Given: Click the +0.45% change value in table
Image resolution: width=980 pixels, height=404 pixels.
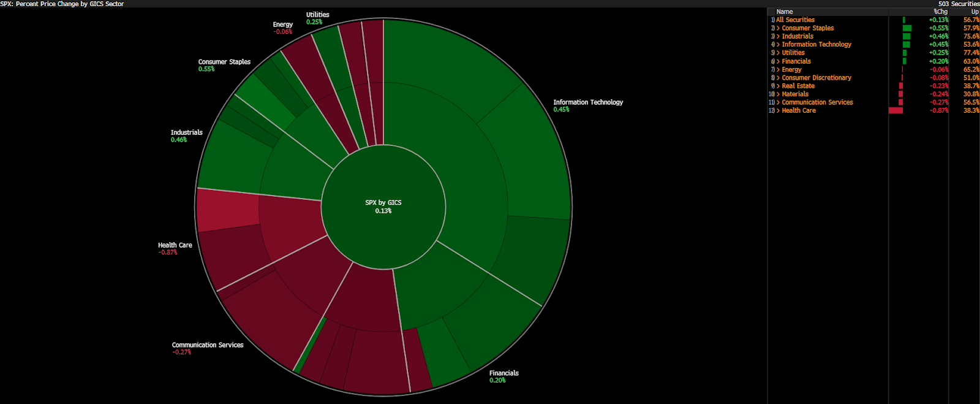Looking at the screenshot, I should [x=938, y=45].
